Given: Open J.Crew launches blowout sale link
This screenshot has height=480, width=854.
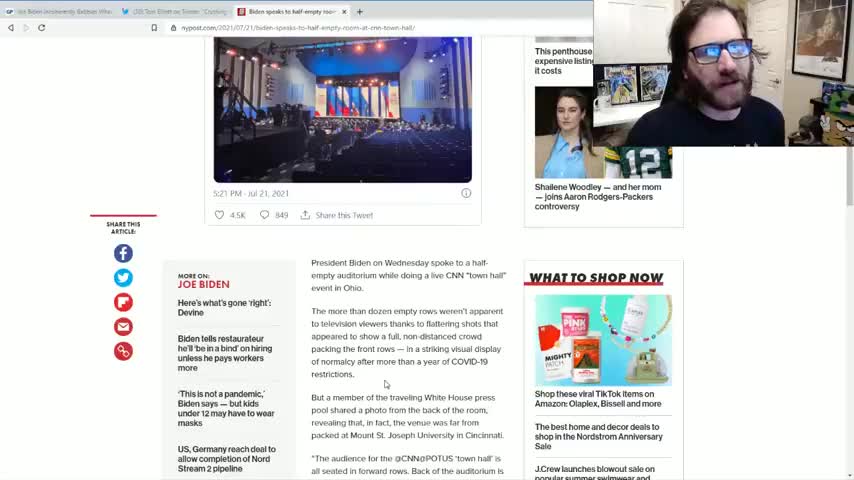Looking at the screenshot, I should click(595, 473).
